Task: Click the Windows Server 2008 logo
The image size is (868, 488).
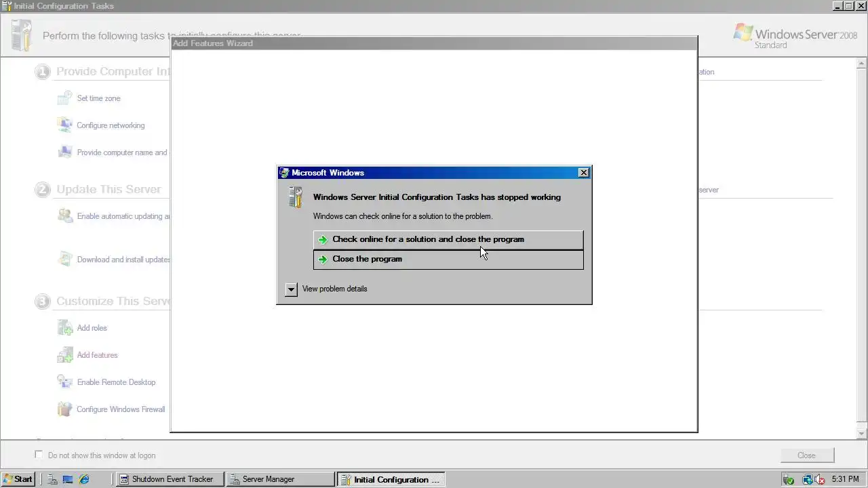Action: (x=795, y=36)
